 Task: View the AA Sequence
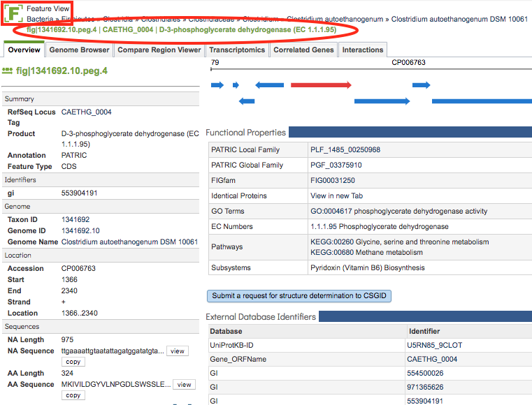pos(184,385)
